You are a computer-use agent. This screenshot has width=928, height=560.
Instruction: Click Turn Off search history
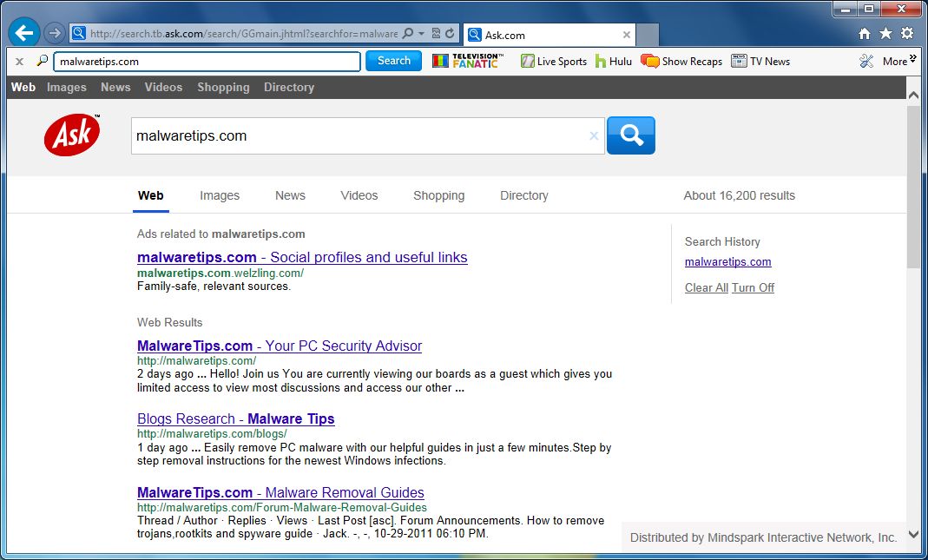(753, 287)
